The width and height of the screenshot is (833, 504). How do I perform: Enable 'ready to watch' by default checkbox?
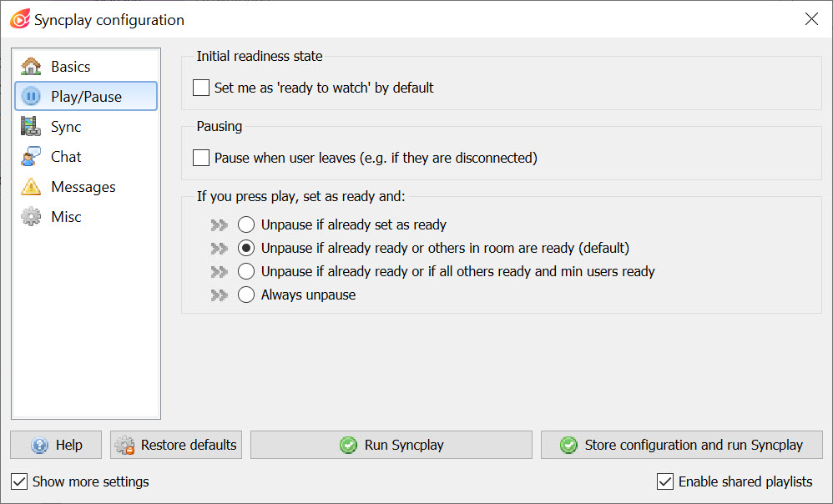pos(201,88)
